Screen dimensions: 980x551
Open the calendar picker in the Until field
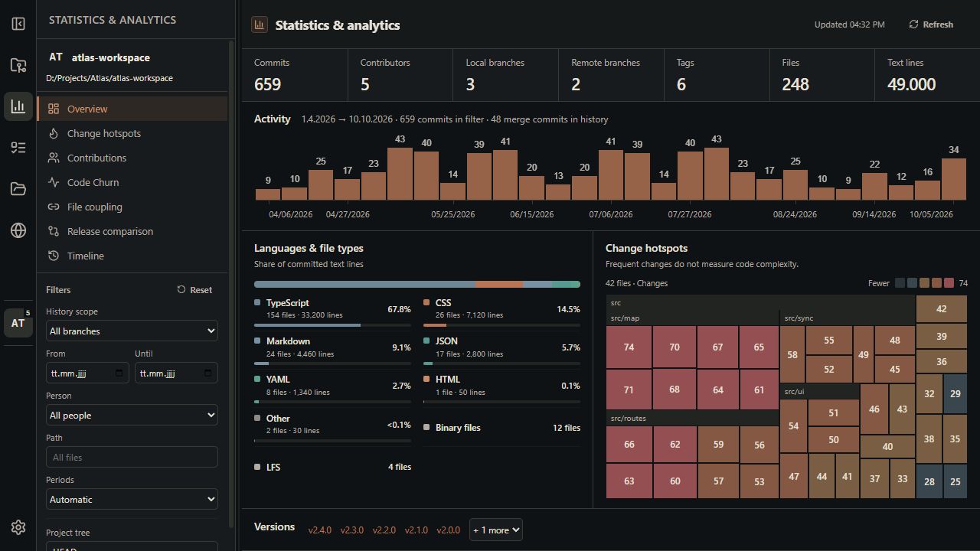tap(208, 373)
